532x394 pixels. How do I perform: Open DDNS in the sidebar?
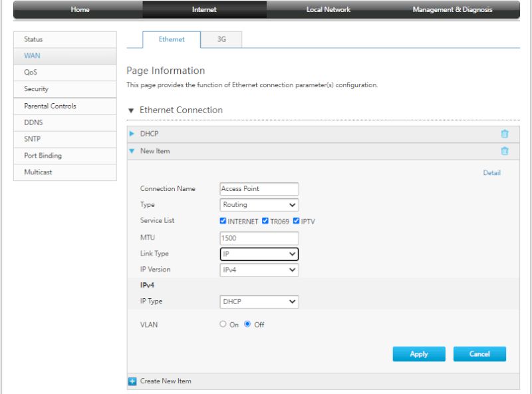(65, 122)
